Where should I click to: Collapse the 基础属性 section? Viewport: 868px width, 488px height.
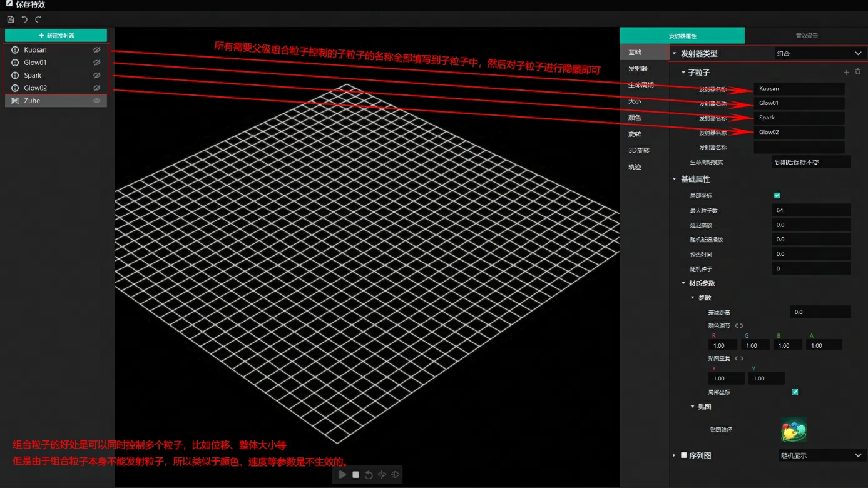click(675, 179)
